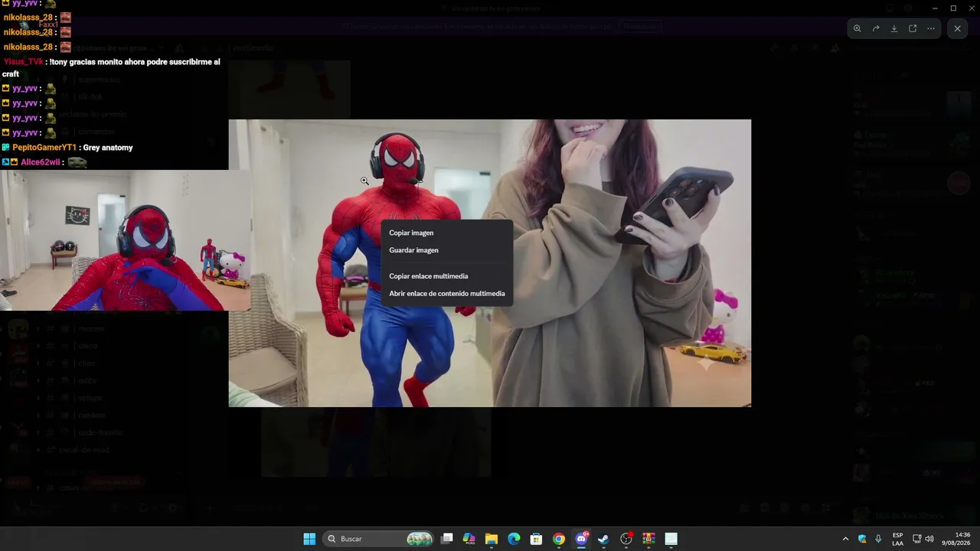This screenshot has width=980, height=551.
Task: Click username Alice62wil in chat
Action: [41, 162]
